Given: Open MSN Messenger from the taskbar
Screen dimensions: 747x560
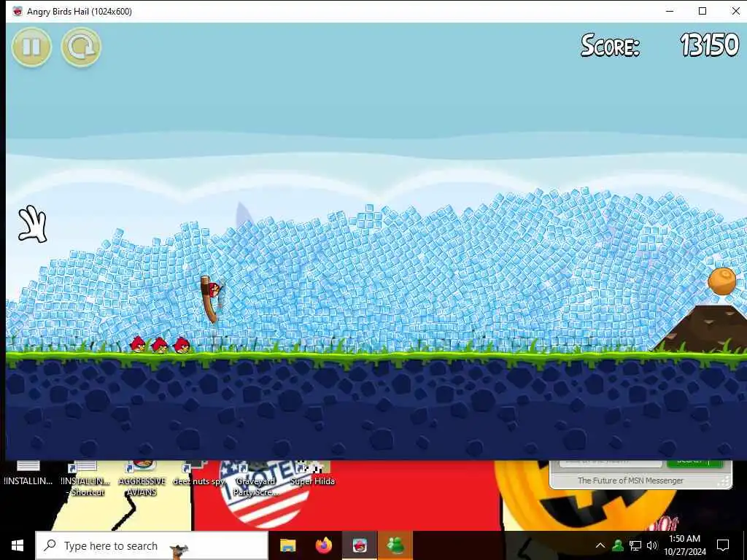Looking at the screenshot, I should [395, 545].
